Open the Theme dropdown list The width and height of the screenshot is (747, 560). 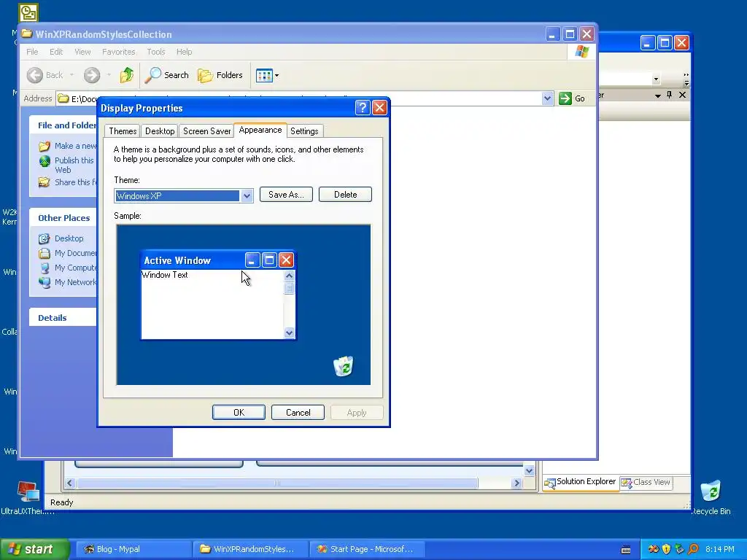(247, 195)
